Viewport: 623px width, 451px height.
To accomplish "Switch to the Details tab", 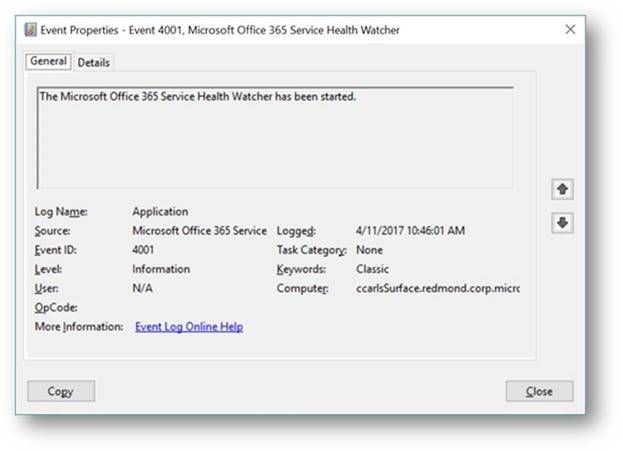I will point(93,62).
